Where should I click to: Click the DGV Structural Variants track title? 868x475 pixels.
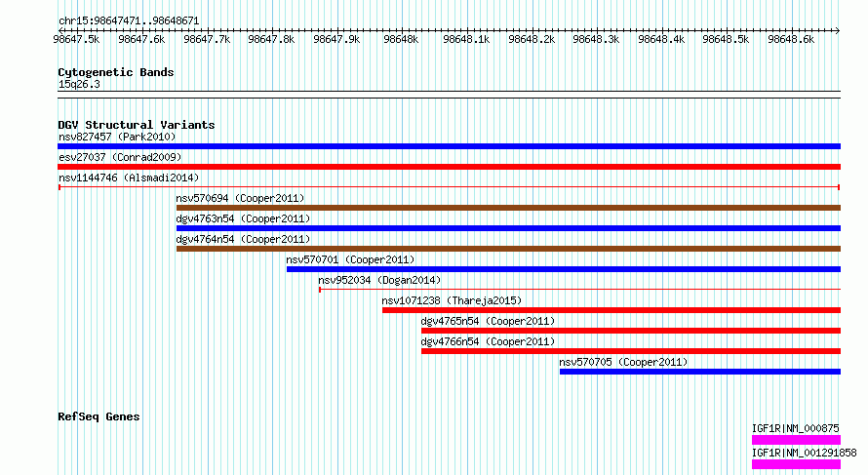point(137,125)
